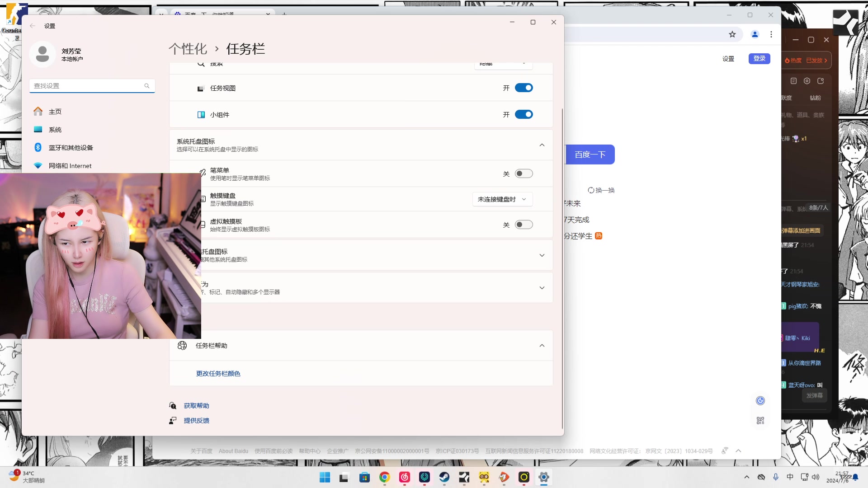Screen dimensions: 868x488
Task: Open the 获取帮助 link
Action: click(196, 406)
